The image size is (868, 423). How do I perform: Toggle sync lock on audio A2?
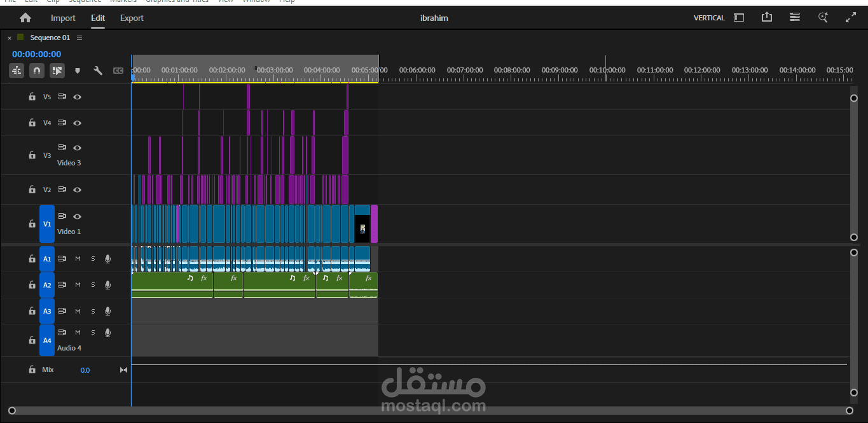click(x=62, y=285)
